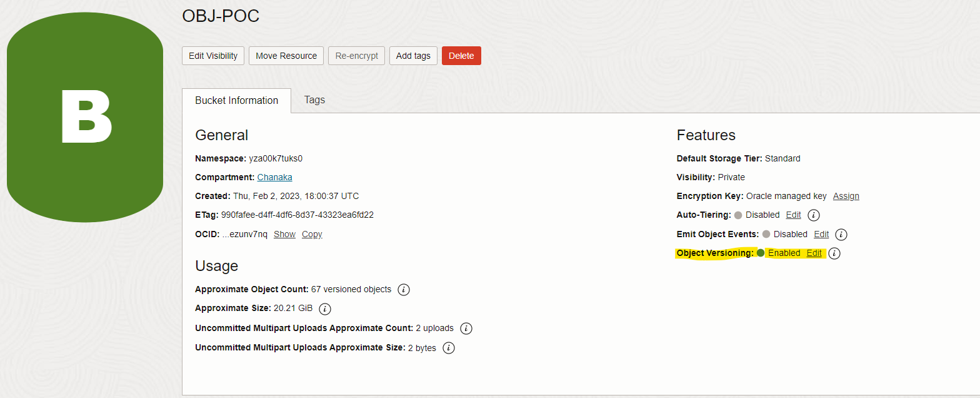Viewport: 980px width, 398px height.
Task: Open info icon for Approximate Object Count
Action: pos(404,290)
